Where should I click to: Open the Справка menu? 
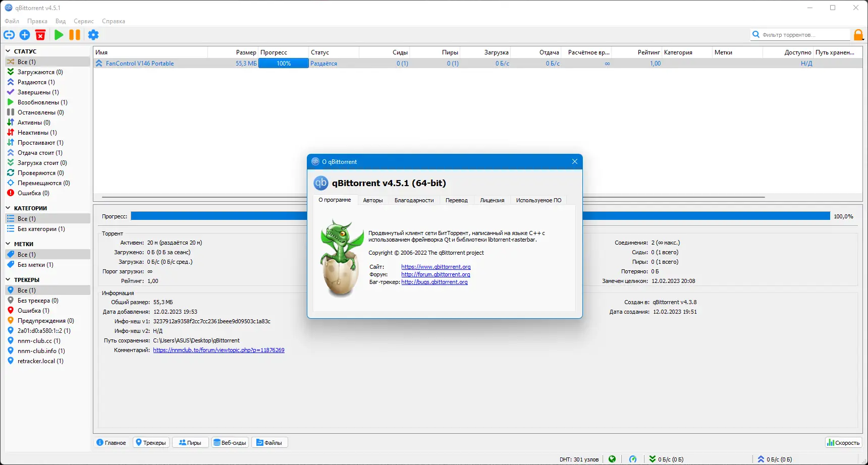114,21
